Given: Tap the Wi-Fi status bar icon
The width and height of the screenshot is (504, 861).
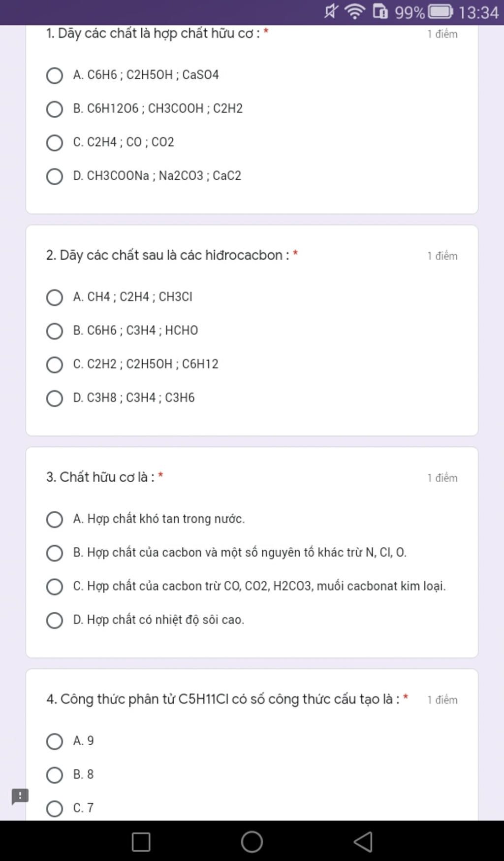Looking at the screenshot, I should 355,11.
